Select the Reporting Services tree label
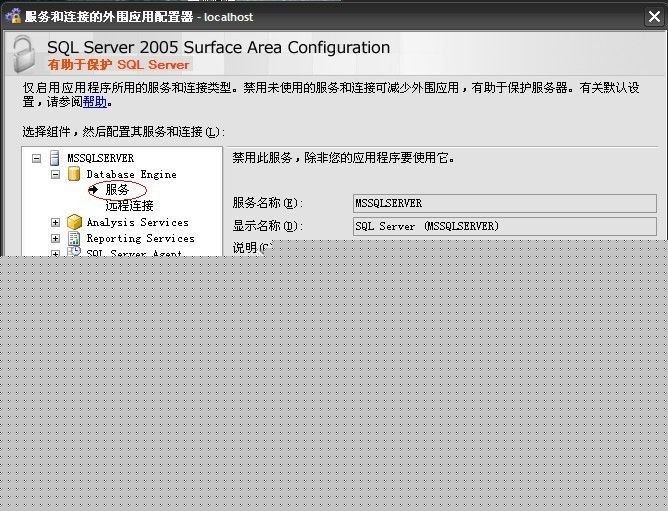The image size is (668, 511). (x=140, y=239)
